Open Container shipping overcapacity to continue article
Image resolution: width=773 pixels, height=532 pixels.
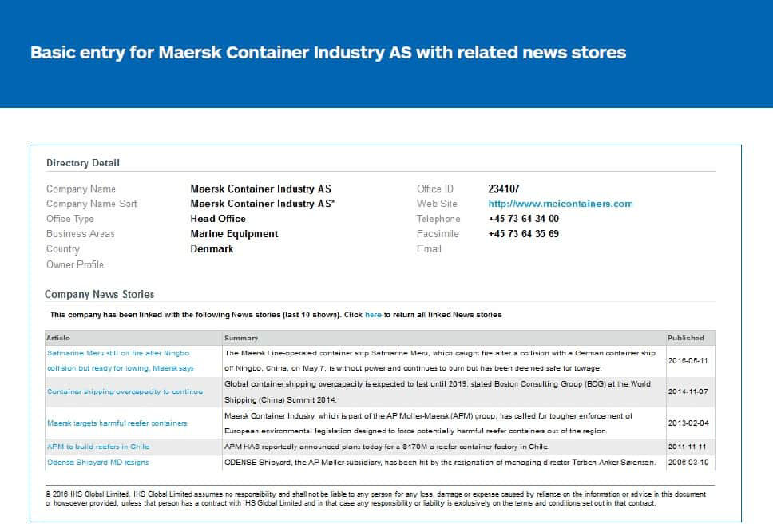point(125,391)
